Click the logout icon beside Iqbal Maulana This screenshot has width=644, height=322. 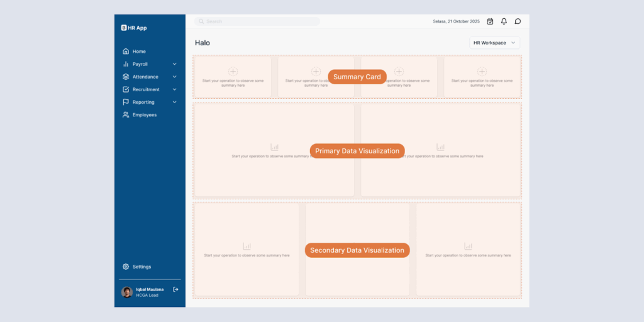point(175,289)
